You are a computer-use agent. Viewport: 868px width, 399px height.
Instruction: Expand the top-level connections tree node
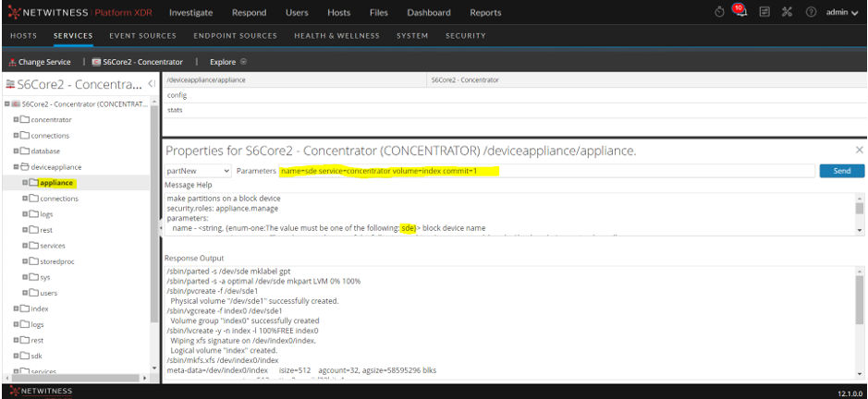point(17,136)
